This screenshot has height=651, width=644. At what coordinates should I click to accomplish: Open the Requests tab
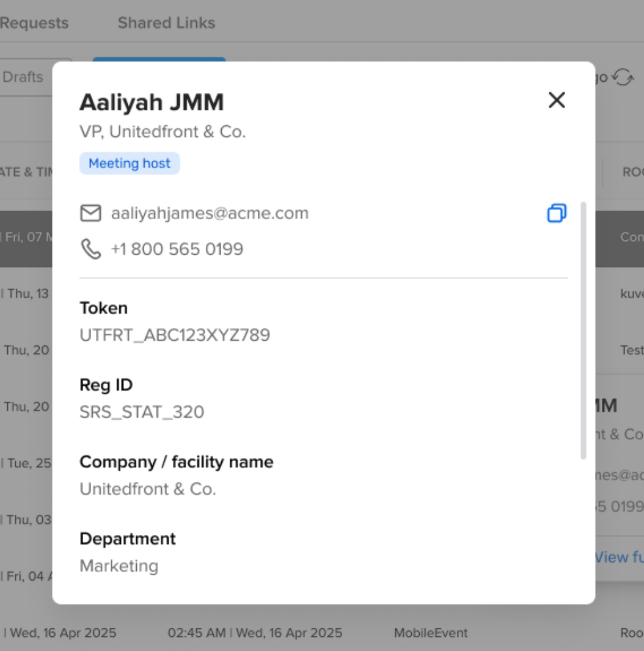coord(34,23)
